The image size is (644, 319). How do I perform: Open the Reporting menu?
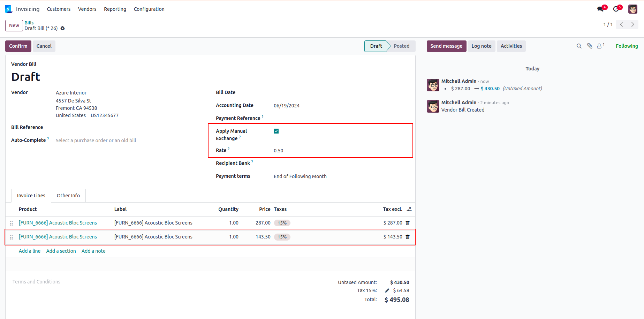point(115,9)
